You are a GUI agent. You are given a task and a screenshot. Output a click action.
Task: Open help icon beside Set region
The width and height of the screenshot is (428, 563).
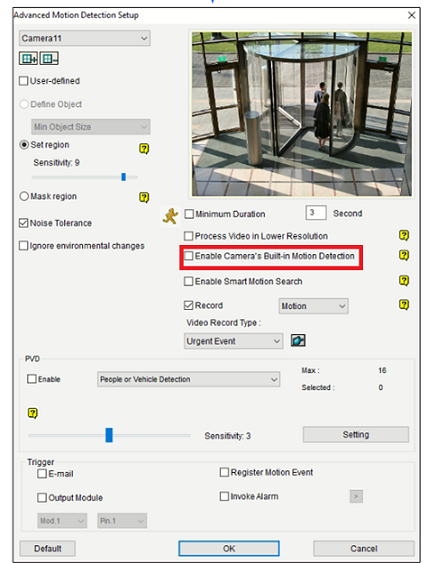click(x=144, y=148)
